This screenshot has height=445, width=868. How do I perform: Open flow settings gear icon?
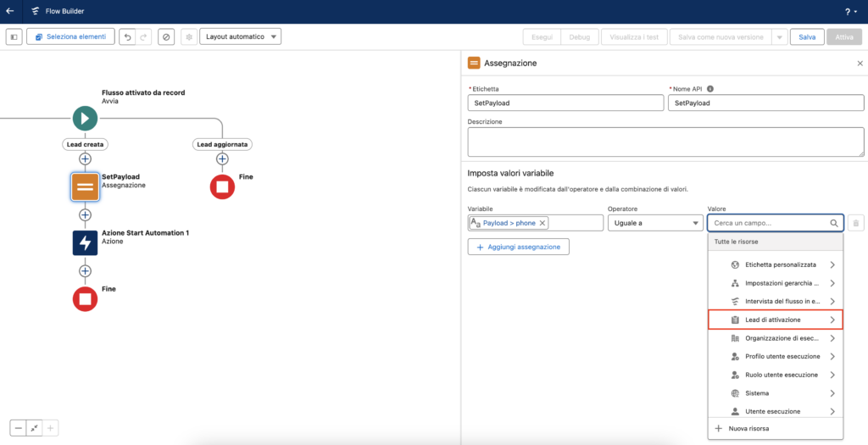(188, 37)
